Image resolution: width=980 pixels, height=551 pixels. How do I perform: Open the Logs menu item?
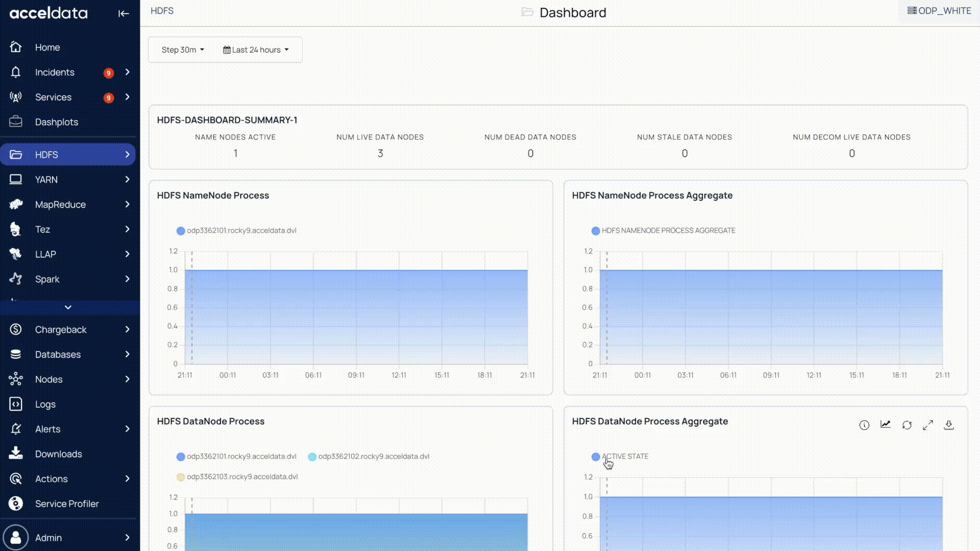[45, 404]
